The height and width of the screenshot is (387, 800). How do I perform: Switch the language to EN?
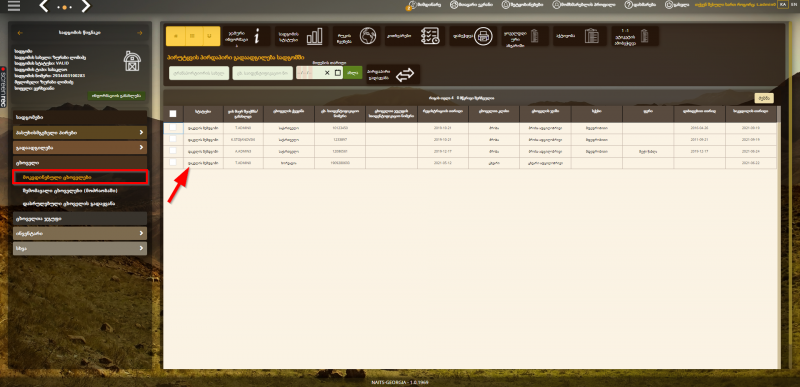click(793, 4)
